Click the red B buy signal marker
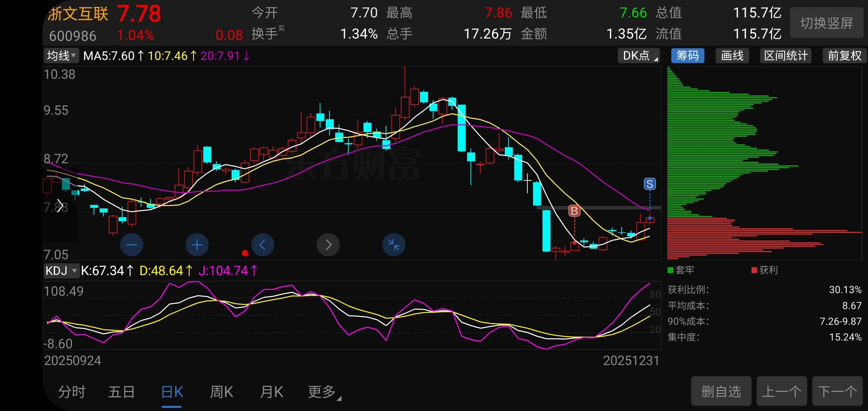This screenshot has height=411, width=868. coord(574,211)
